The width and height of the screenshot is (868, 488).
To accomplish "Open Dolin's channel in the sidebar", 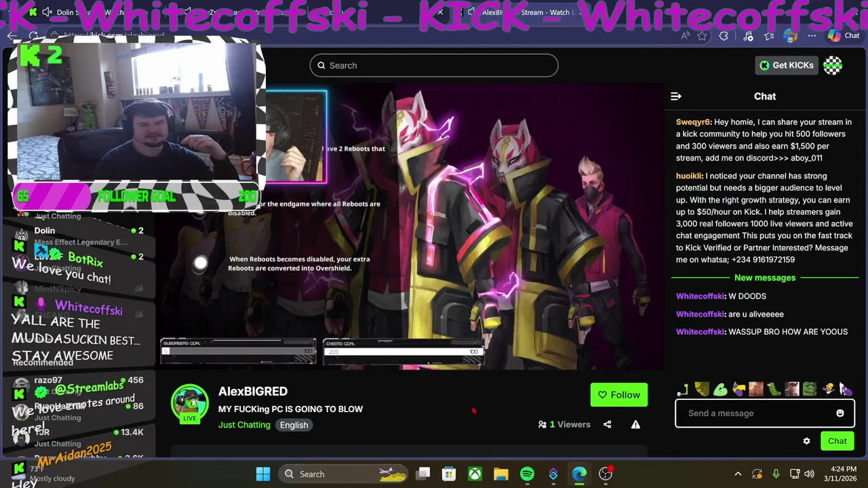I will click(79, 236).
